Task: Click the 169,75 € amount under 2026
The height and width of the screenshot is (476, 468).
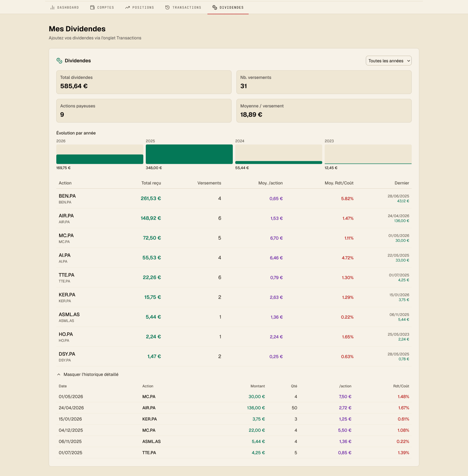Action: [x=63, y=168]
